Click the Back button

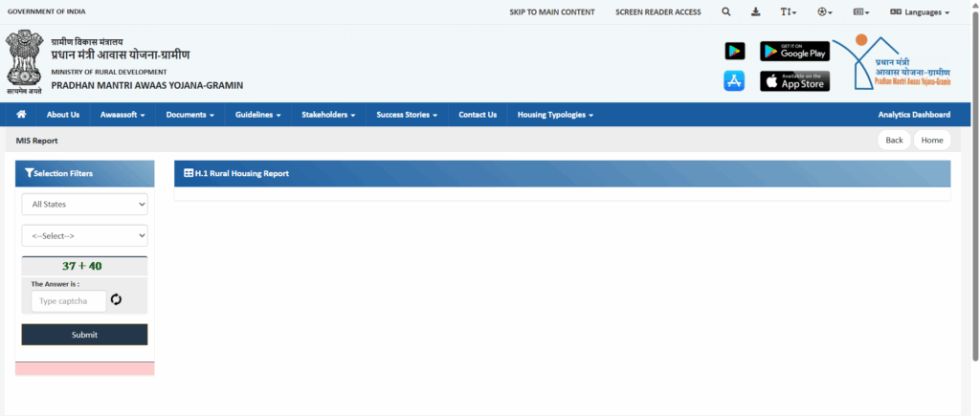pos(894,141)
